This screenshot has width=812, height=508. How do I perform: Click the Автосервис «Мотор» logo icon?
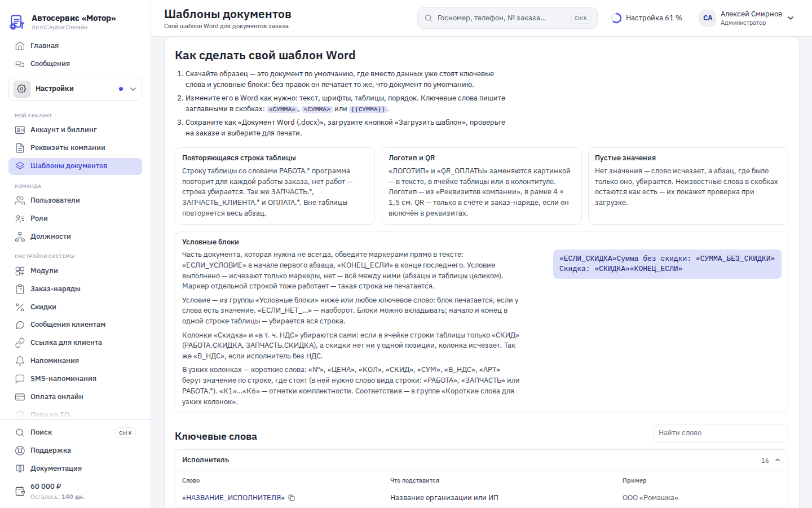(17, 22)
